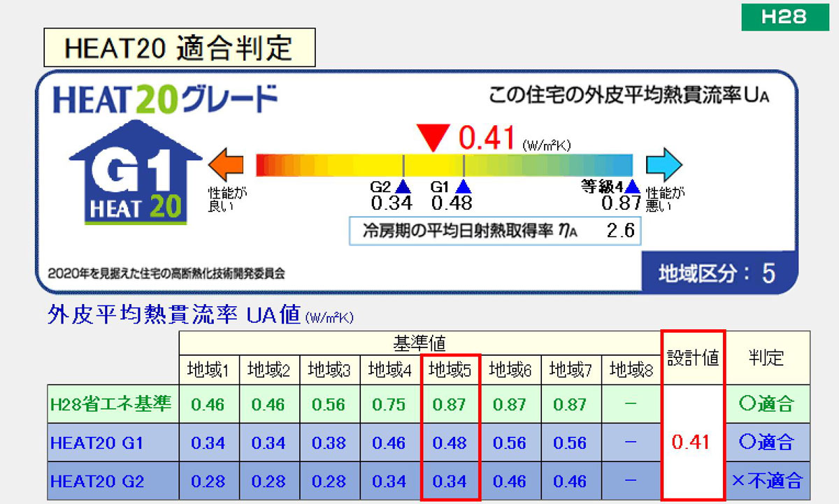Click the 基準値 header cell
Viewport: 839px width, 504px height.
(x=419, y=343)
